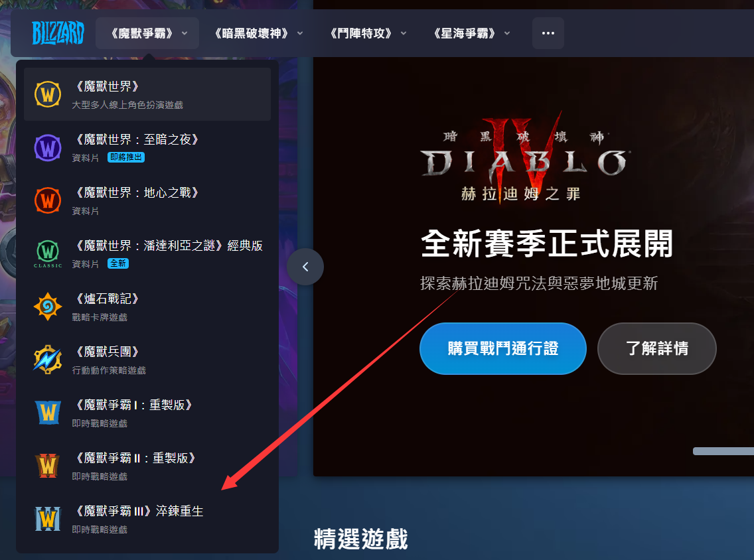The height and width of the screenshot is (560, 754).
Task: Open the more options ellipsis button
Action: click(548, 33)
